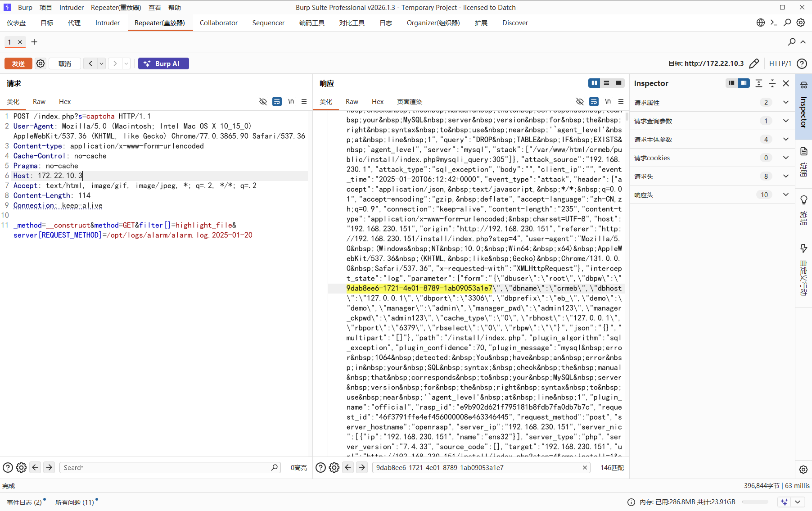Edit the target http://172.22.10.3 pencil icon
Screen dimensions: 812x511
point(754,63)
